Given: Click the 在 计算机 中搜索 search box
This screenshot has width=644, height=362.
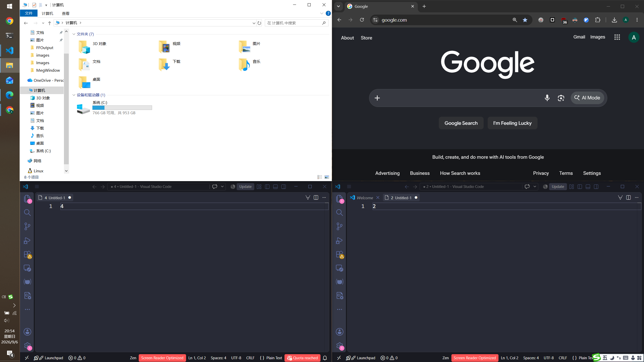Looking at the screenshot, I should pyautogui.click(x=297, y=23).
